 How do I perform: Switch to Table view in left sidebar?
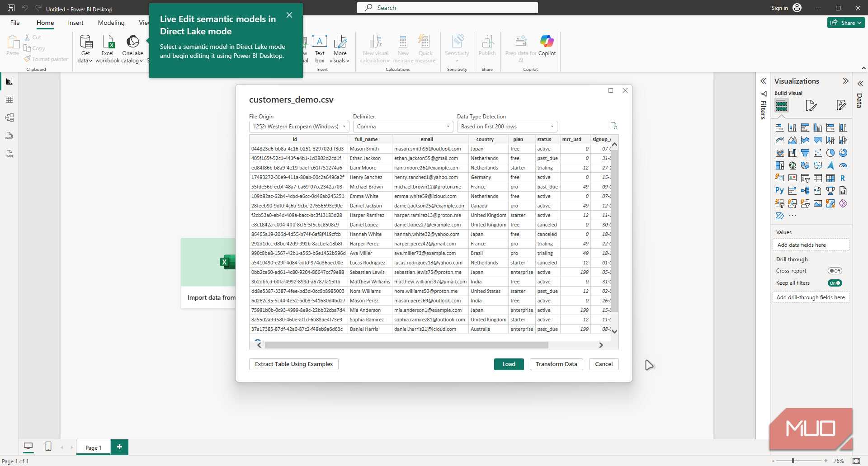tap(9, 99)
